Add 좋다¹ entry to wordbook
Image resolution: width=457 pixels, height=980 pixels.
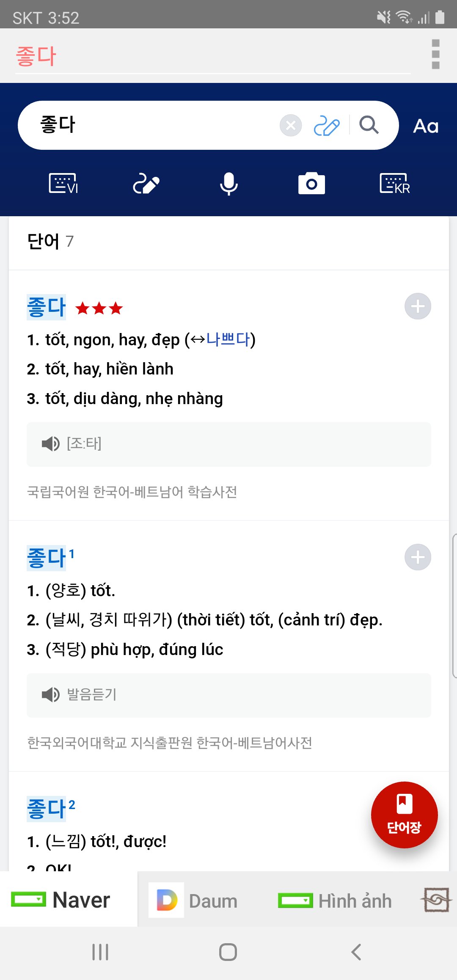[x=418, y=557]
